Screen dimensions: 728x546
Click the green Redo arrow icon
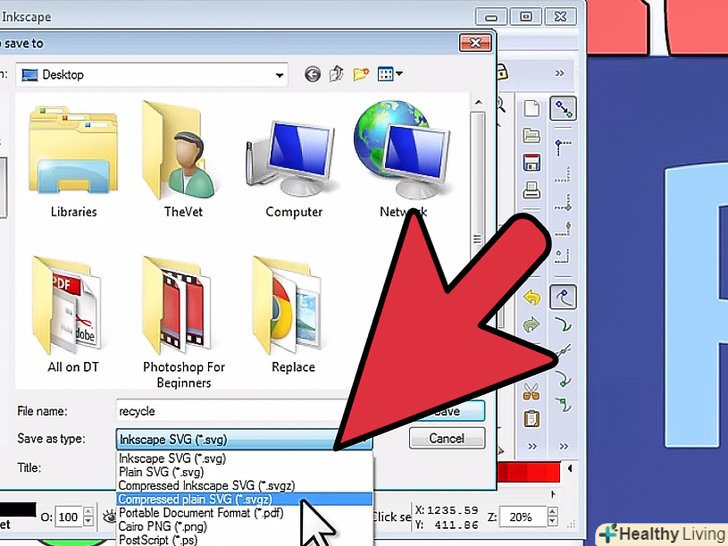531,324
